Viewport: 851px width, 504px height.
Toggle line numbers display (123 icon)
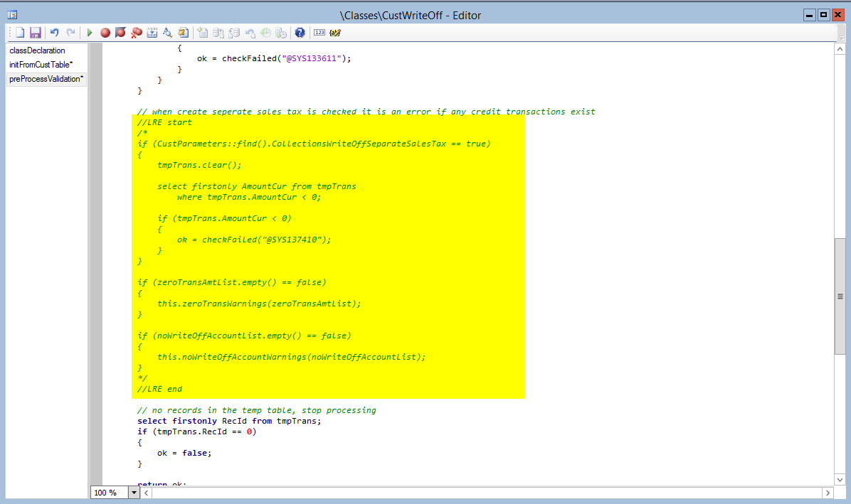319,33
